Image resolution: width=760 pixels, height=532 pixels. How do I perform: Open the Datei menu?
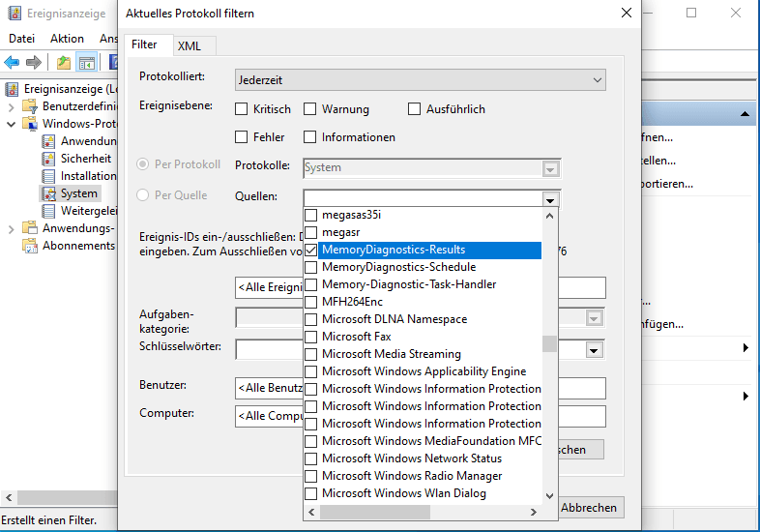[21, 39]
